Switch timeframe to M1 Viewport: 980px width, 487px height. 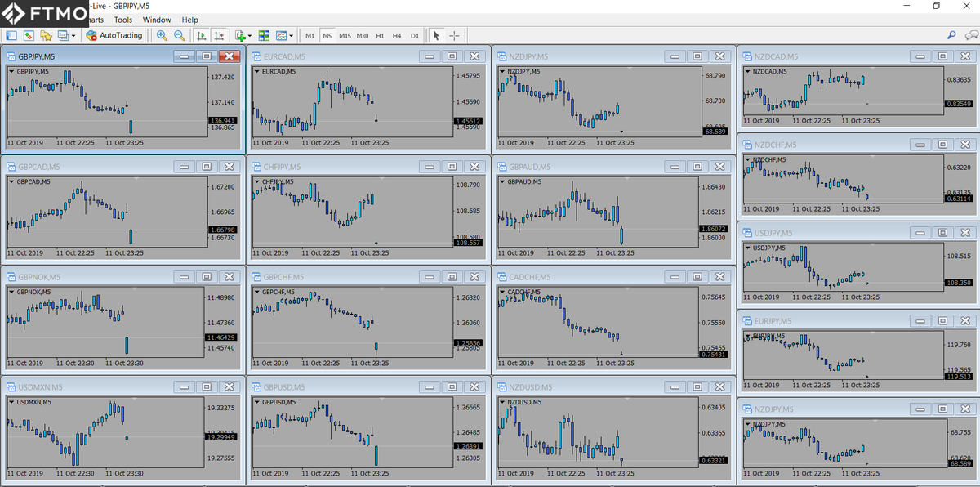pyautogui.click(x=310, y=35)
